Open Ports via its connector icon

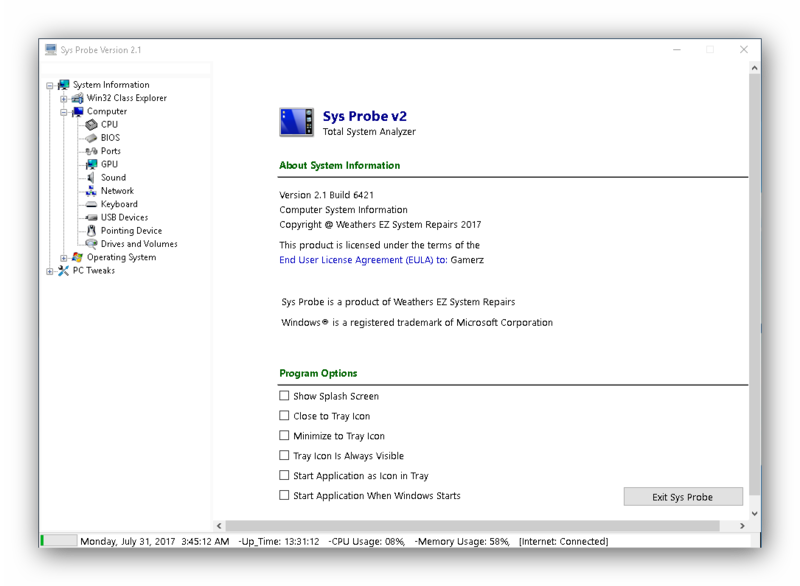91,151
